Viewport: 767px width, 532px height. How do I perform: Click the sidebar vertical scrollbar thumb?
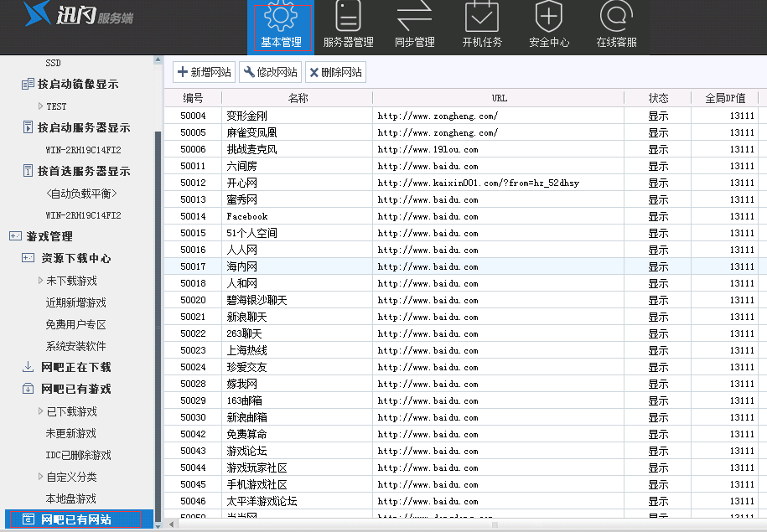pyautogui.click(x=158, y=327)
